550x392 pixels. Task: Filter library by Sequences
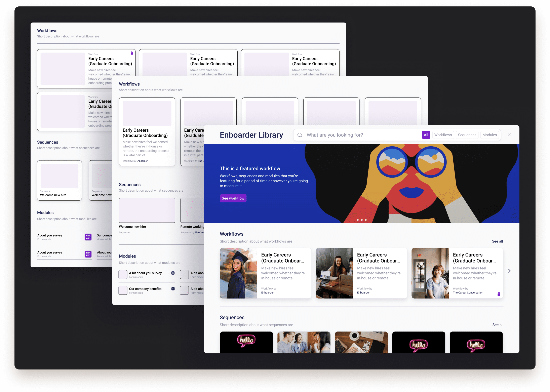[467, 135]
